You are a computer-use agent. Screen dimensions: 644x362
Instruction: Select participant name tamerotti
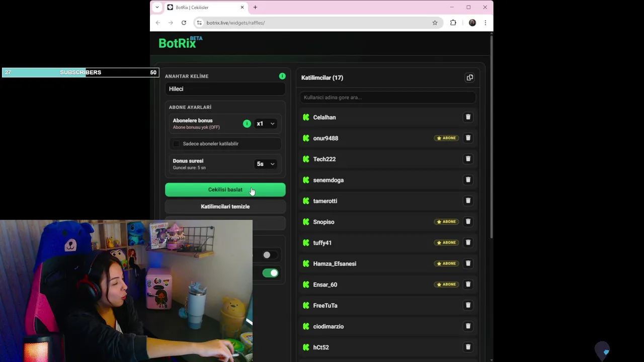325,201
